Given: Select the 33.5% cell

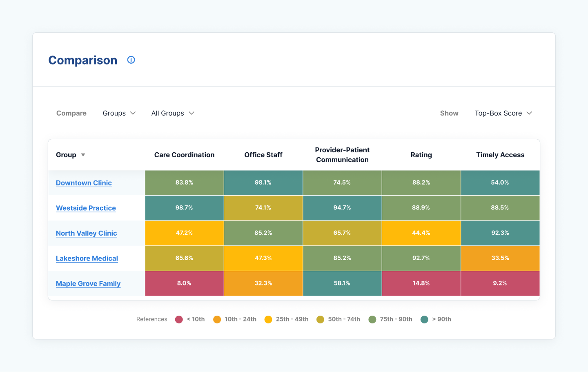Looking at the screenshot, I should click(500, 258).
